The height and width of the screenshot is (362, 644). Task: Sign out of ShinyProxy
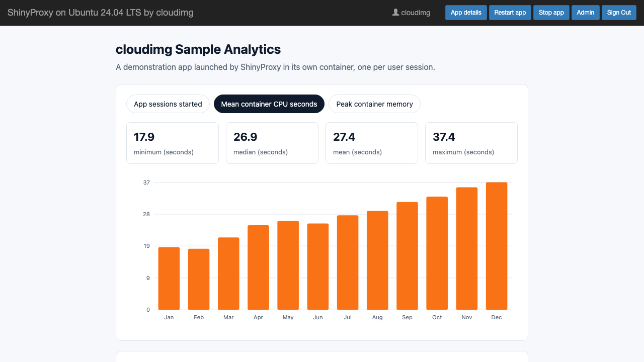(619, 13)
